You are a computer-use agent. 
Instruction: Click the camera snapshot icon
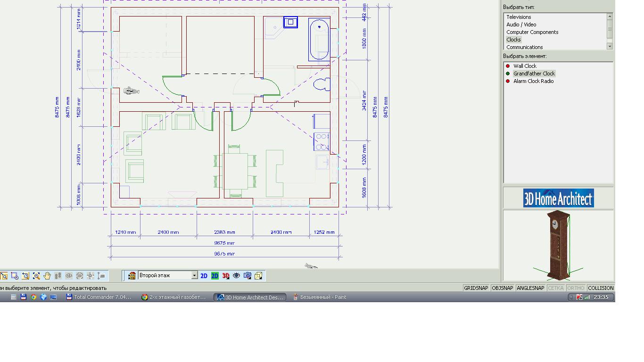pos(247,276)
